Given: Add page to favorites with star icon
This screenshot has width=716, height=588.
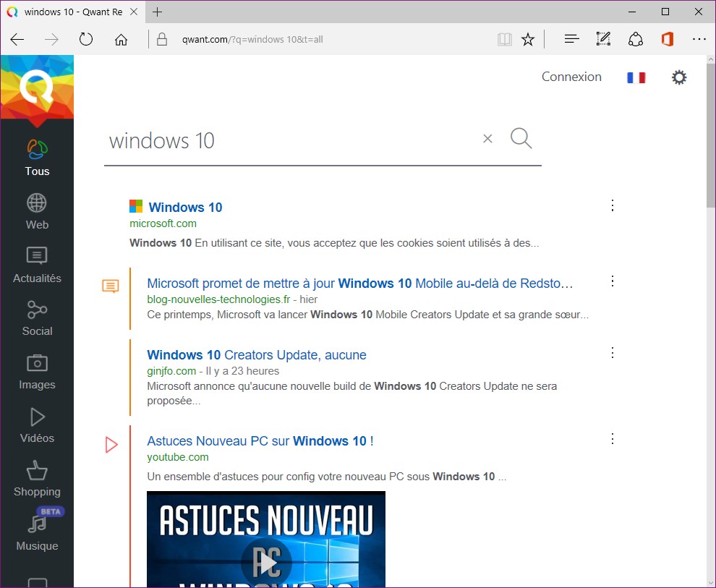Looking at the screenshot, I should [528, 39].
